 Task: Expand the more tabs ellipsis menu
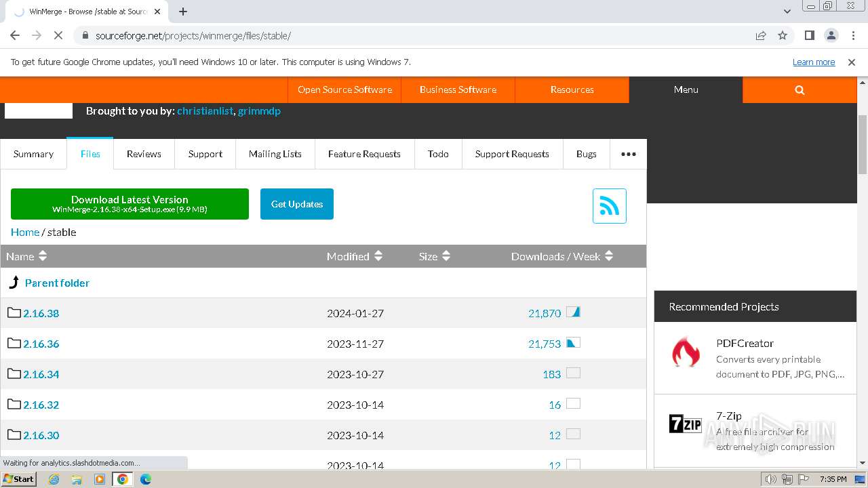tap(629, 154)
